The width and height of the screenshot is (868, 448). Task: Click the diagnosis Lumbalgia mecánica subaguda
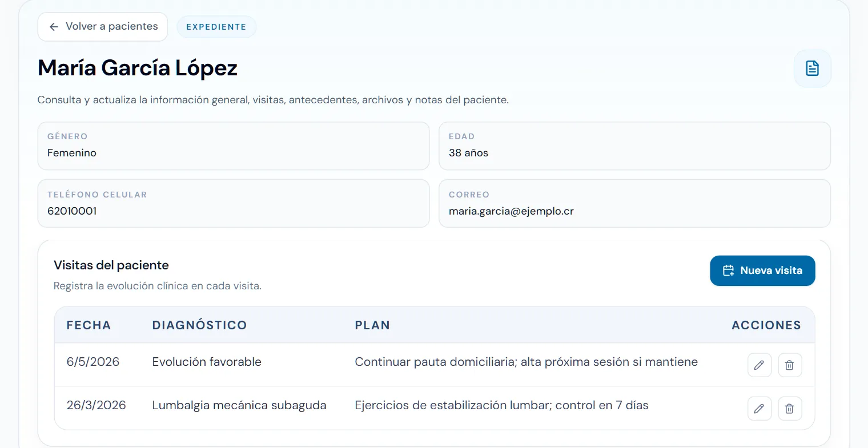coord(239,405)
